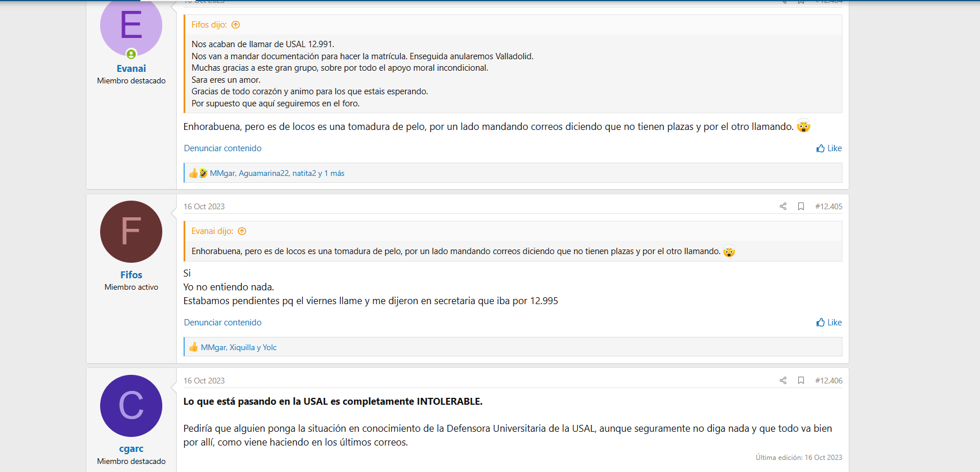Jump to Fifos's original quoted post via arrow icon

pyautogui.click(x=235, y=25)
